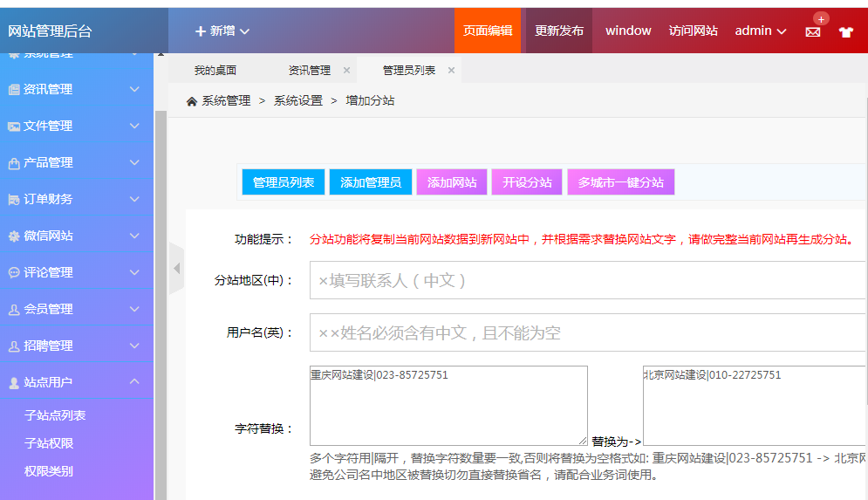Collapse the 站点用户 menu chevron
Image resolution: width=868 pixels, height=500 pixels.
pos(134,381)
